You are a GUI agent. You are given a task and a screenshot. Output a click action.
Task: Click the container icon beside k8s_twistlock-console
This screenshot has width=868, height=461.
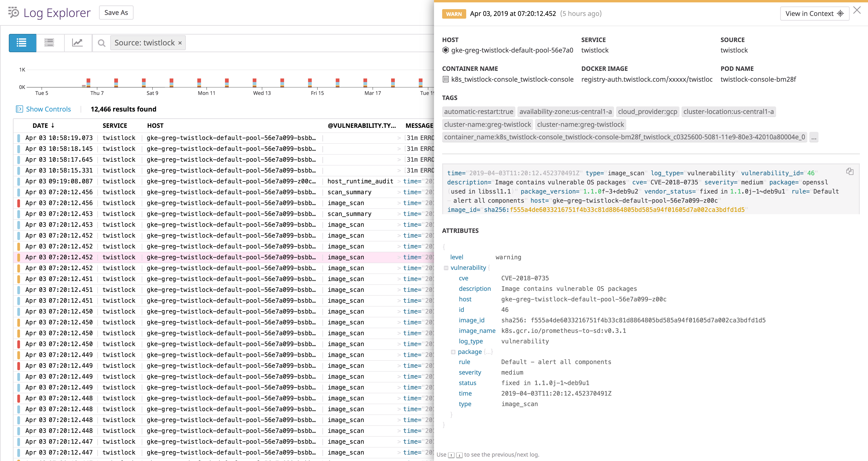[446, 79]
